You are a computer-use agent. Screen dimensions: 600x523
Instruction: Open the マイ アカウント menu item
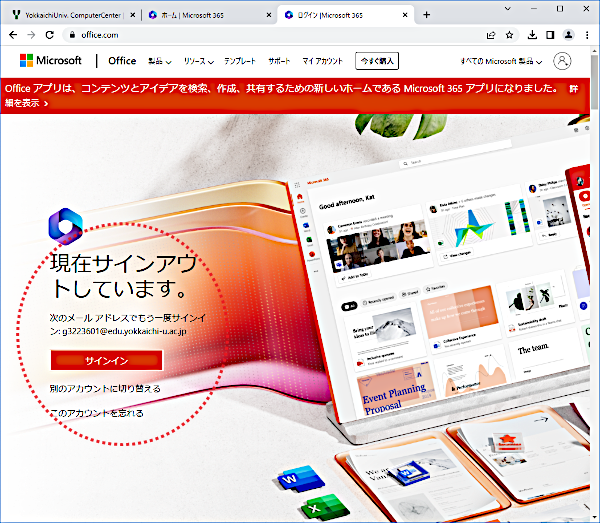click(322, 61)
